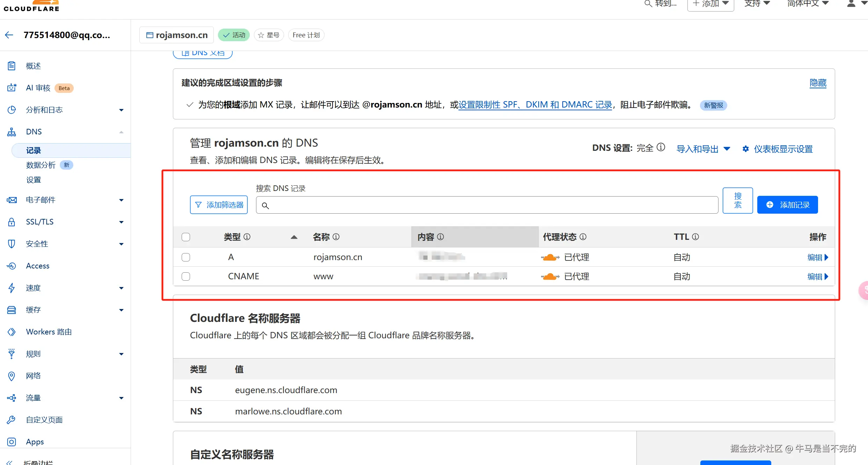Screen dimensions: 868x465
Task: Toggle the select-all checkbox in table header
Action: coord(186,237)
